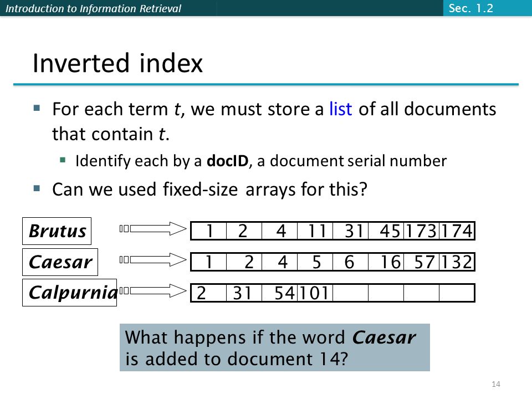Click the slide page number 14
Screen dimensions: 532x399
(495, 384)
